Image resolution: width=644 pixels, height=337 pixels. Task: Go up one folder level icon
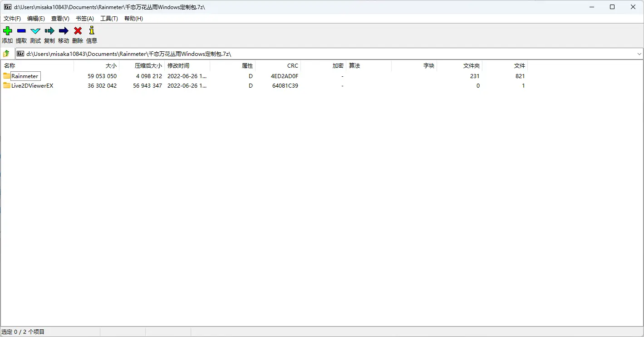(x=6, y=54)
